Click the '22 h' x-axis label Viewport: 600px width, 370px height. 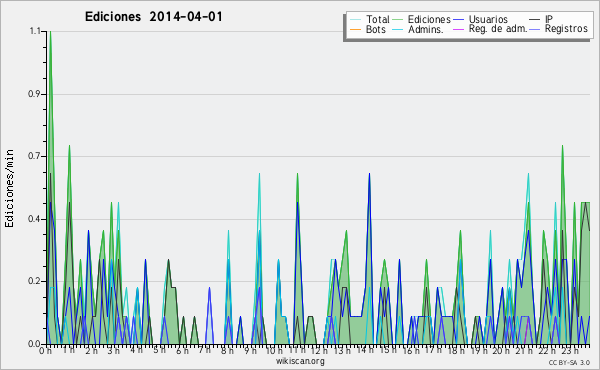547,351
